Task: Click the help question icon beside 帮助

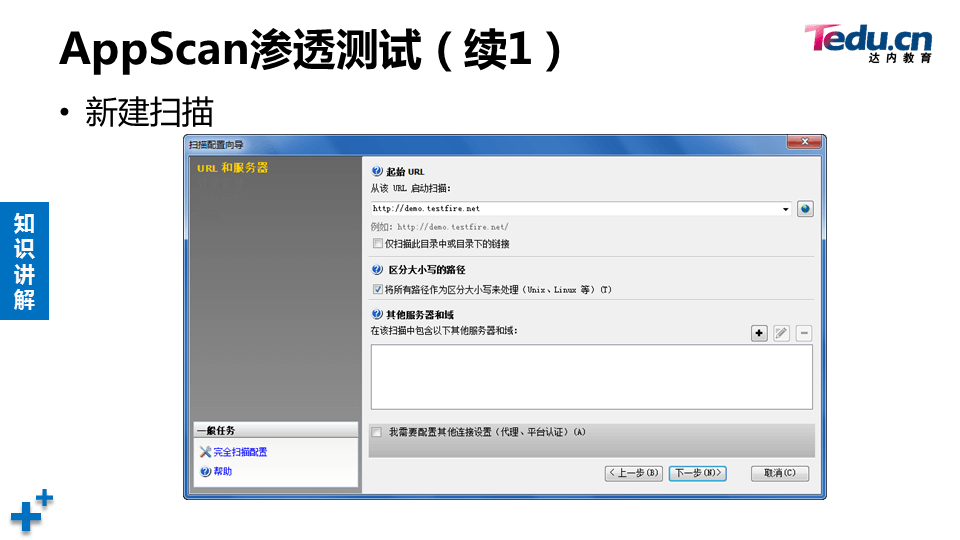Action: point(205,471)
